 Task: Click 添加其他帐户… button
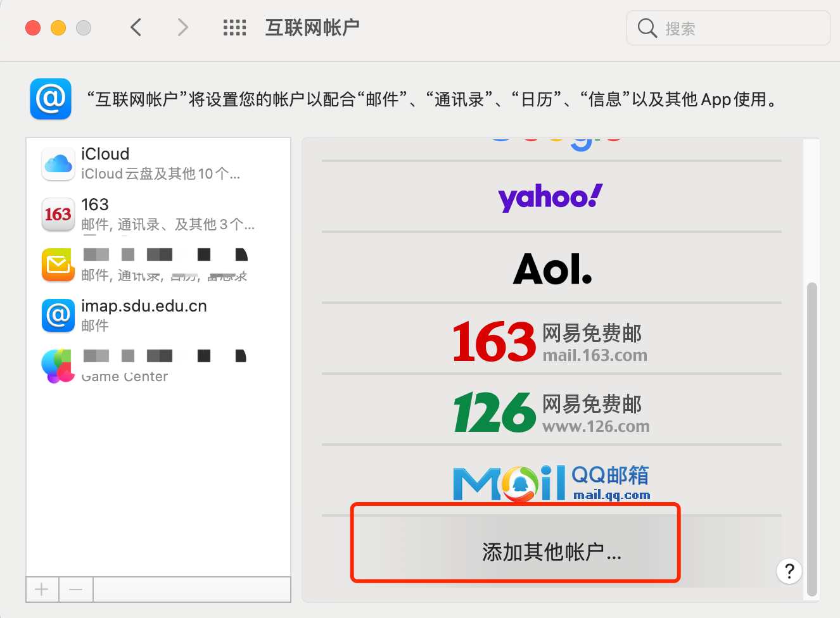point(551,552)
